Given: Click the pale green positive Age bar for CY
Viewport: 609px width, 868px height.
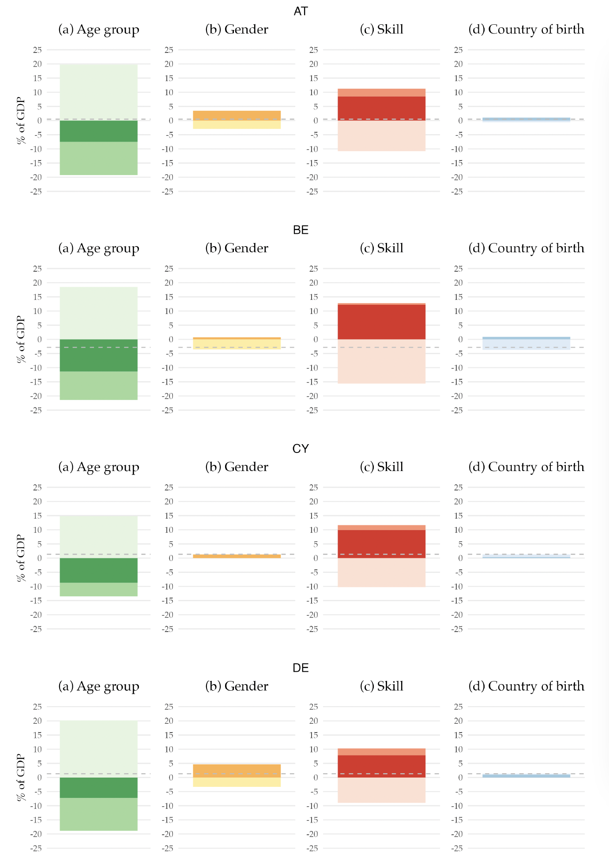Looking at the screenshot, I should [98, 536].
